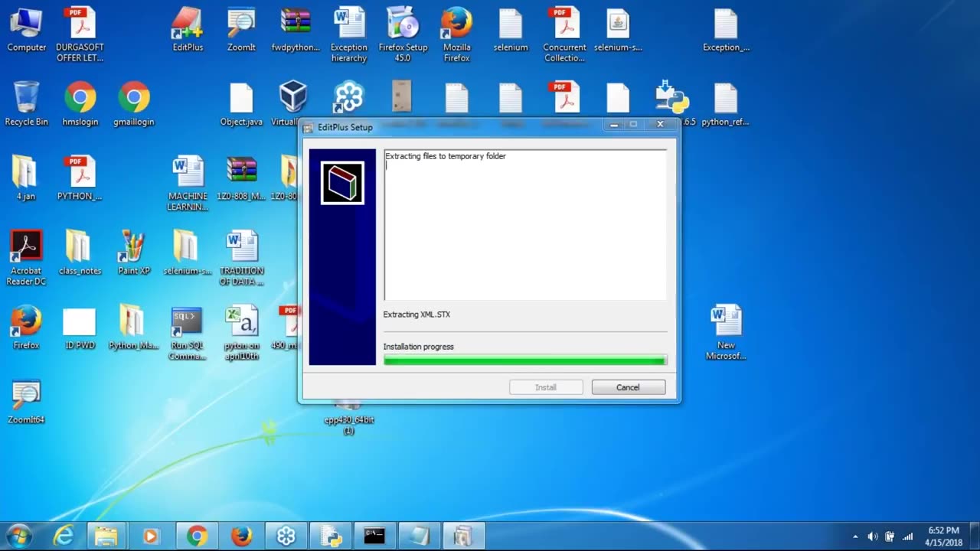Select the Exception hierarchy Word document
Image resolution: width=980 pixels, height=551 pixels.
(349, 35)
